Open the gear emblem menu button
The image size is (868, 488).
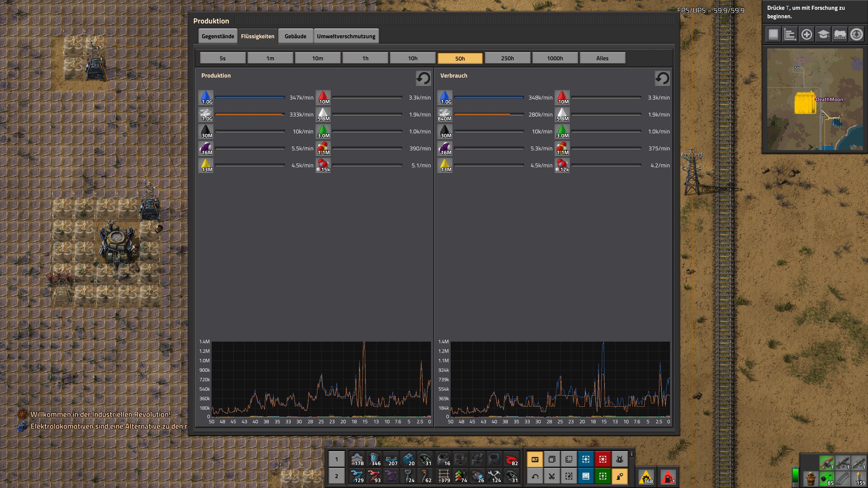pyautogui.click(x=856, y=34)
